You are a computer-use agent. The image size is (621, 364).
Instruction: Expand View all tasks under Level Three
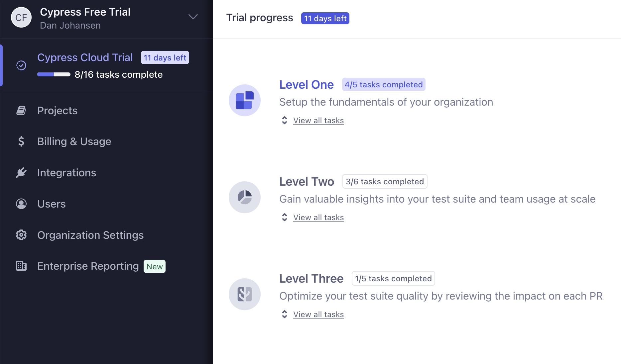tap(318, 314)
